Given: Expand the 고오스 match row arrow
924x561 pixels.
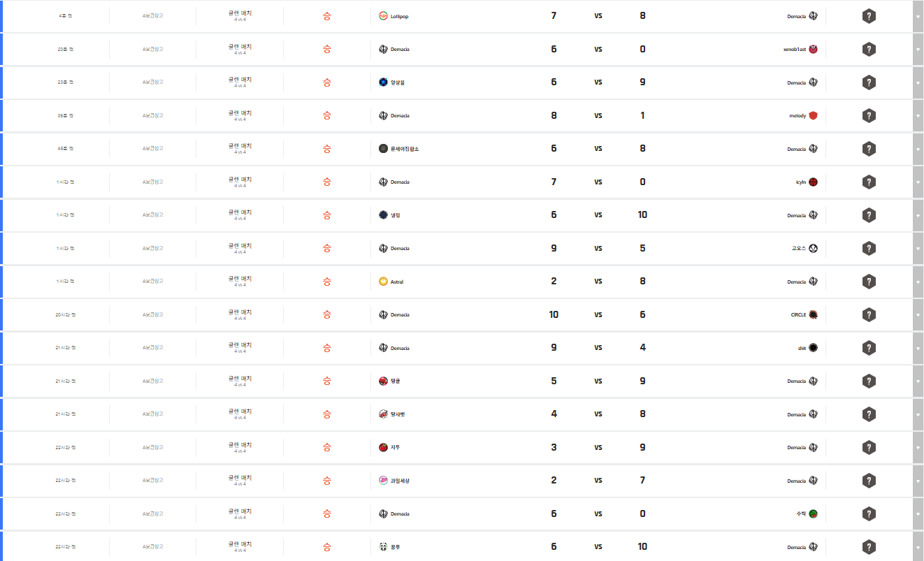Looking at the screenshot, I should (x=918, y=249).
